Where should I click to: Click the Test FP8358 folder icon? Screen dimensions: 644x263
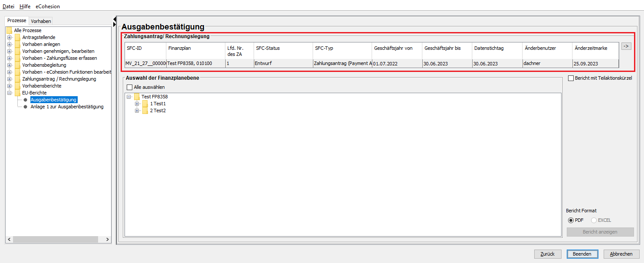tap(137, 97)
